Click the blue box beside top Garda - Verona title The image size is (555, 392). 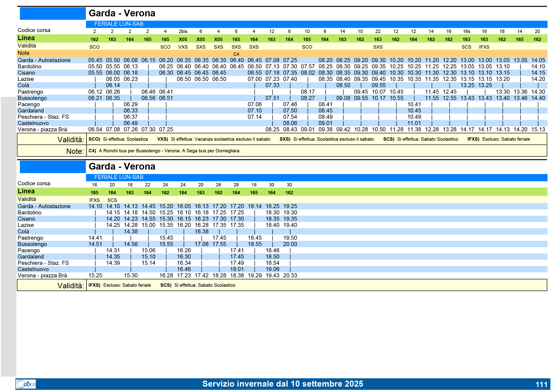(x=53, y=13)
